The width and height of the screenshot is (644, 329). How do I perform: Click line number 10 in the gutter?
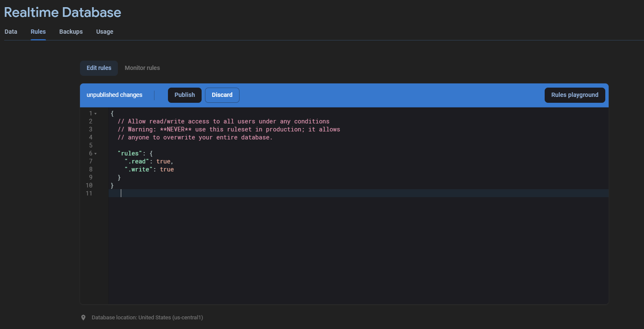pos(89,185)
